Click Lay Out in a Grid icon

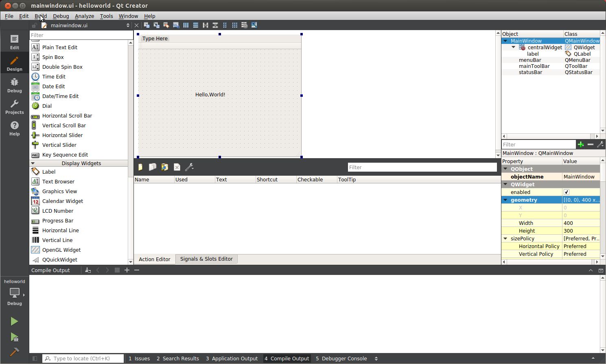[235, 25]
